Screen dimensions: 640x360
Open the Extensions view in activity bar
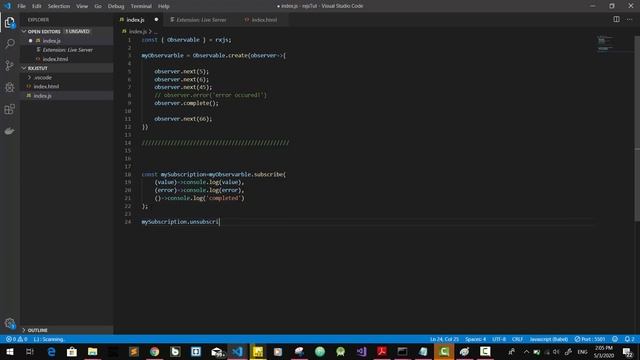pyautogui.click(x=9, y=109)
